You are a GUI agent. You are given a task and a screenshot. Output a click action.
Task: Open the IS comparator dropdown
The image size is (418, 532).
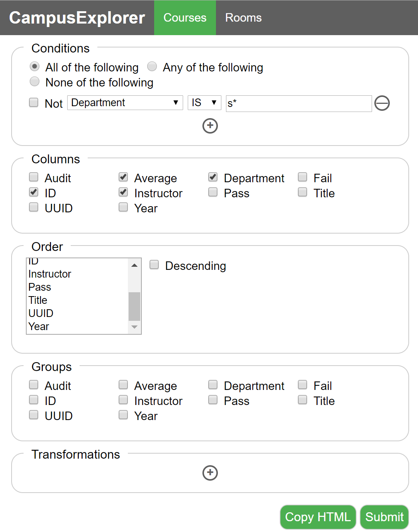click(x=204, y=103)
